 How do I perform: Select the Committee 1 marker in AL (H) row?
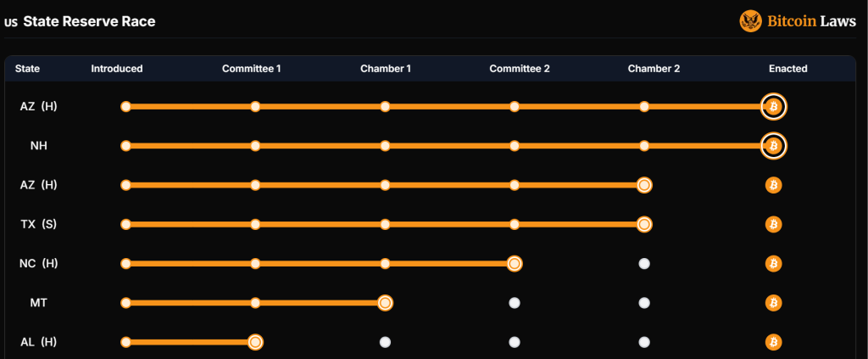[255, 342]
